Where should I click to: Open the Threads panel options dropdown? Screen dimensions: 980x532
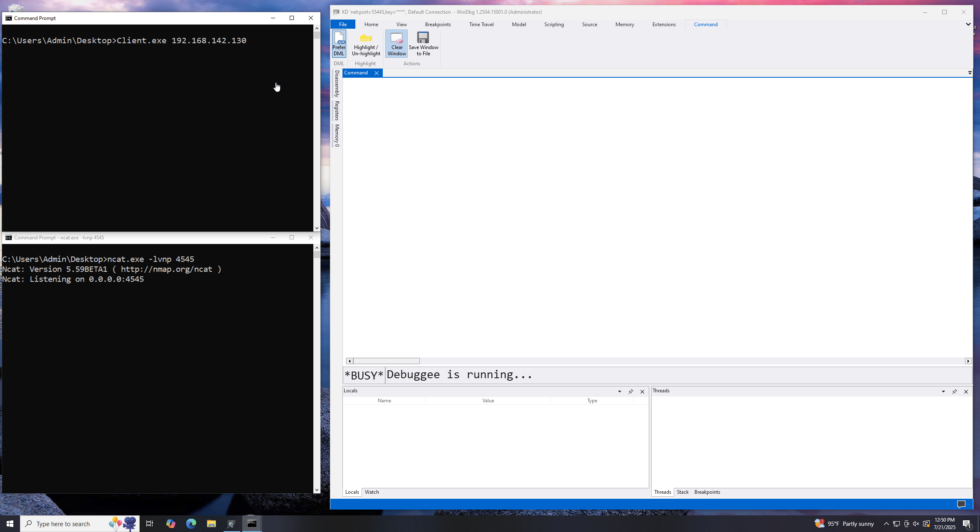coord(943,392)
